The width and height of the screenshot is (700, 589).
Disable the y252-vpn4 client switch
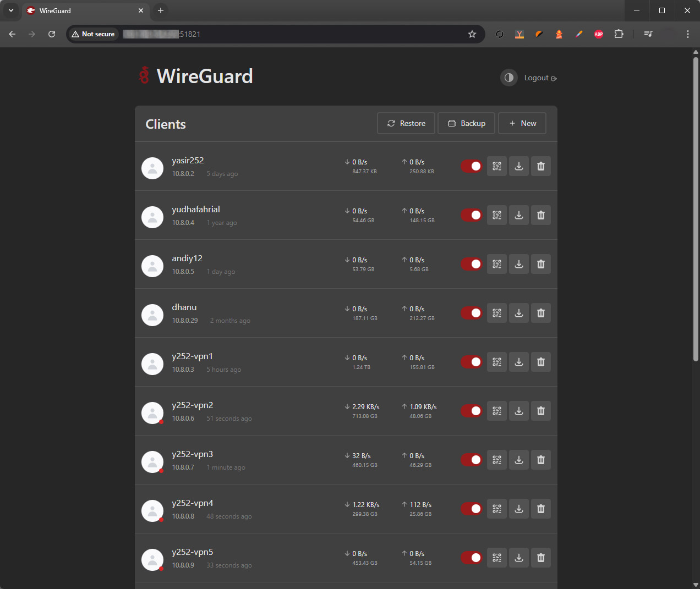[472, 509]
